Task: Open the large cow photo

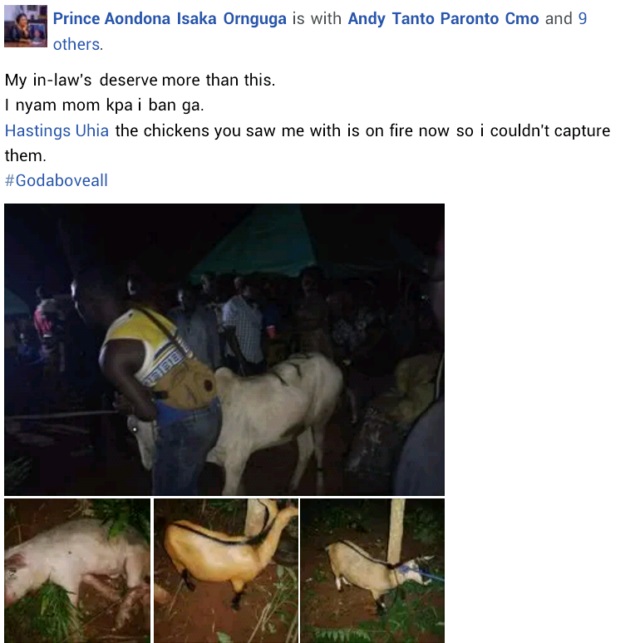Action: (224, 349)
